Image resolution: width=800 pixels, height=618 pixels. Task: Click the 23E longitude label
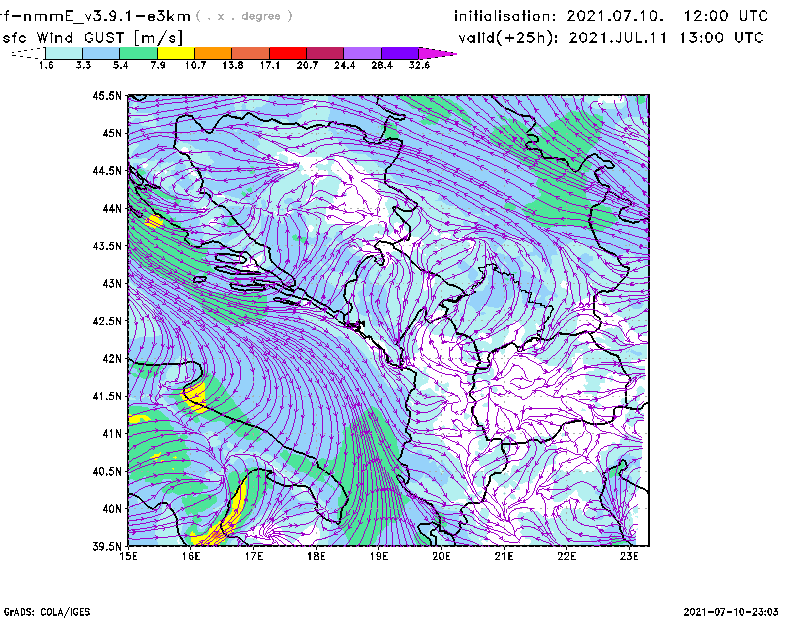point(629,556)
